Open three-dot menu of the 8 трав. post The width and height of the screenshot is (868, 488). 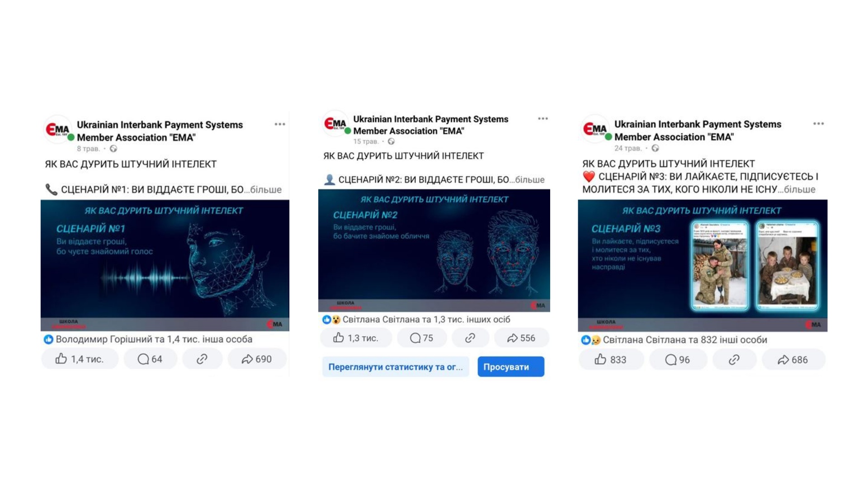click(x=280, y=124)
